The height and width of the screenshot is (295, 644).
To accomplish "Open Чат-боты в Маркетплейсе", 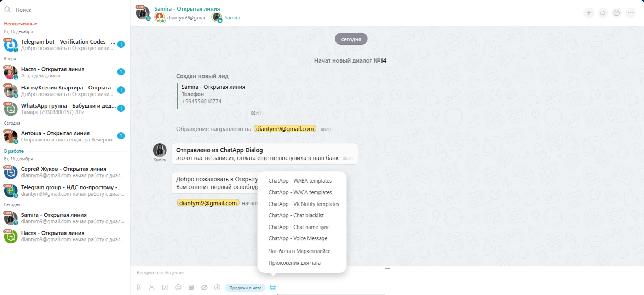I will coord(299,251).
